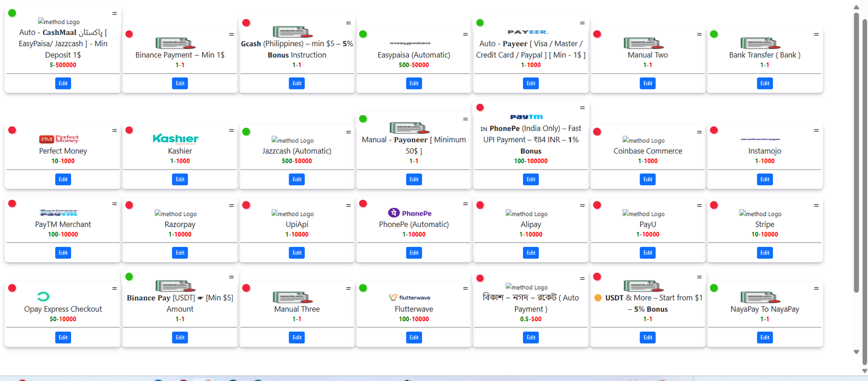The height and width of the screenshot is (381, 868).
Task: Click the scrollbar down arrow
Action: point(856,352)
